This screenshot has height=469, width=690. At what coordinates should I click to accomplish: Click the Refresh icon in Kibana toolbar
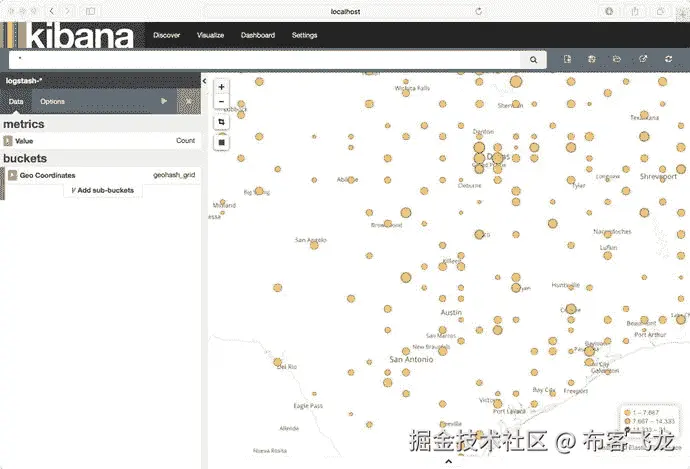668,59
